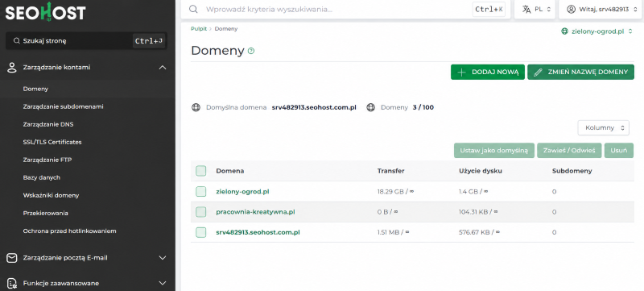The image size is (644, 291).
Task: Click Ustaw jako domyślną button
Action: 494,151
